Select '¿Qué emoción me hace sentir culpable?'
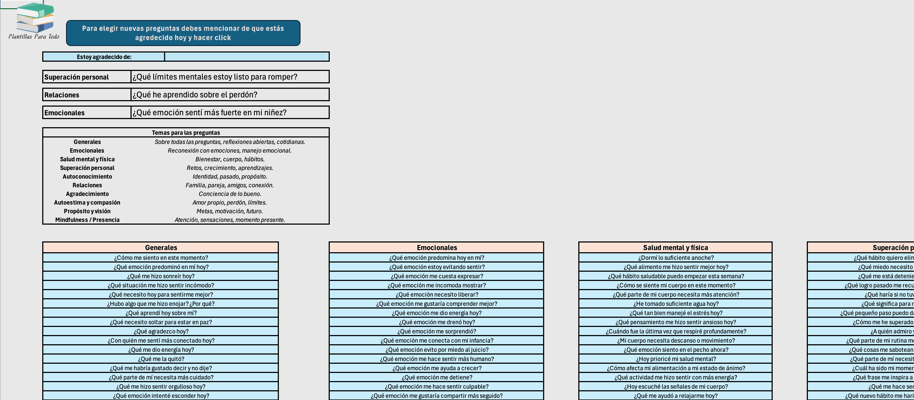This screenshot has height=400, width=914. pos(437,387)
